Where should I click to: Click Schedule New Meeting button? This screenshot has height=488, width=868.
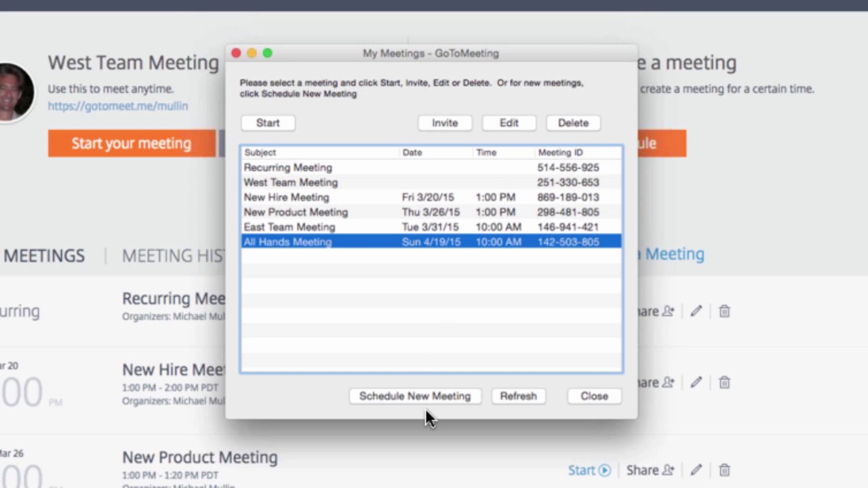(x=415, y=396)
